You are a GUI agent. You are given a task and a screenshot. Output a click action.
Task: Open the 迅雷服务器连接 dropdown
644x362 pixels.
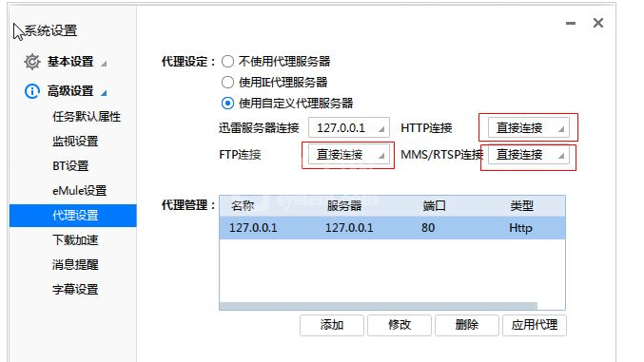349,128
